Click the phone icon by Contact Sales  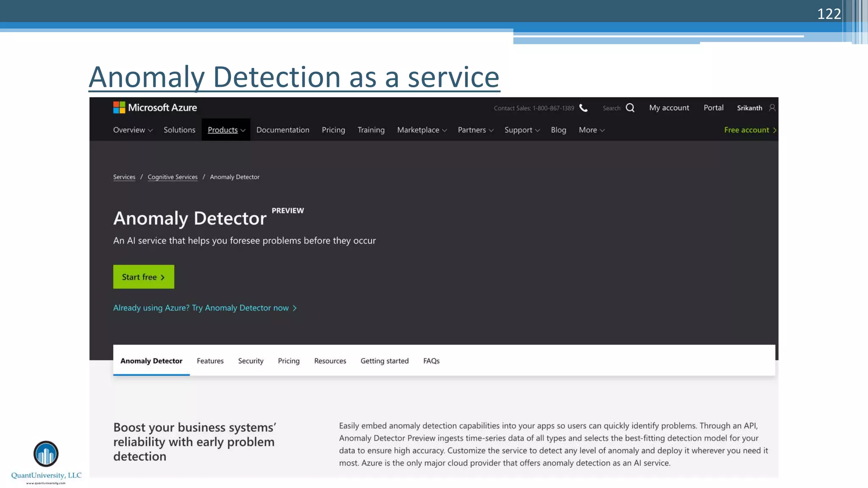(584, 108)
